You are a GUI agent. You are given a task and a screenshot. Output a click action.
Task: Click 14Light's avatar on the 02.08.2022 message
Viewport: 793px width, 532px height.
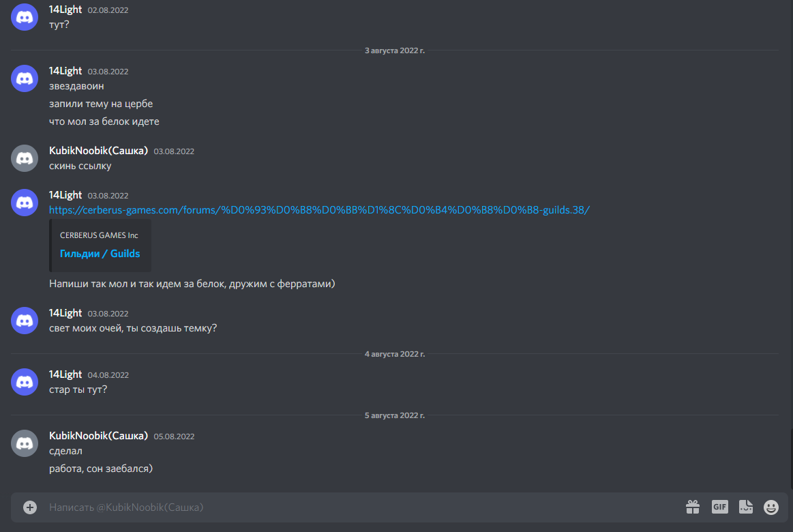point(25,17)
